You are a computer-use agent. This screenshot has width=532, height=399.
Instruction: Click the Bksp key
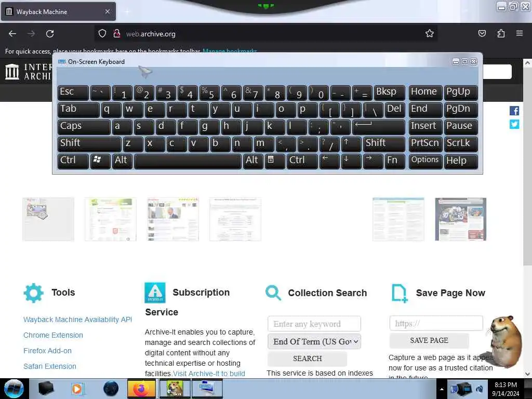pyautogui.click(x=390, y=92)
